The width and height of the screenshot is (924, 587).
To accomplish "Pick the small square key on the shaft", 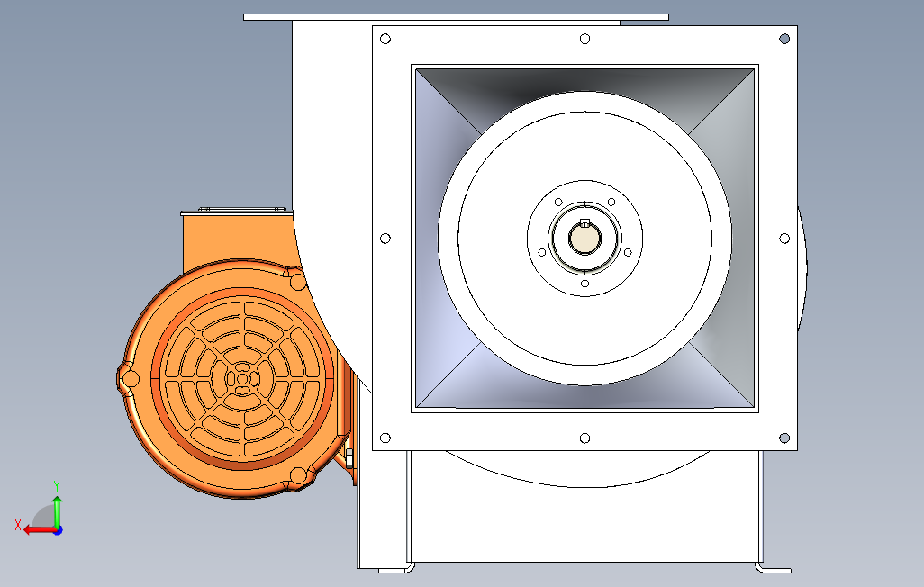I will [x=584, y=222].
